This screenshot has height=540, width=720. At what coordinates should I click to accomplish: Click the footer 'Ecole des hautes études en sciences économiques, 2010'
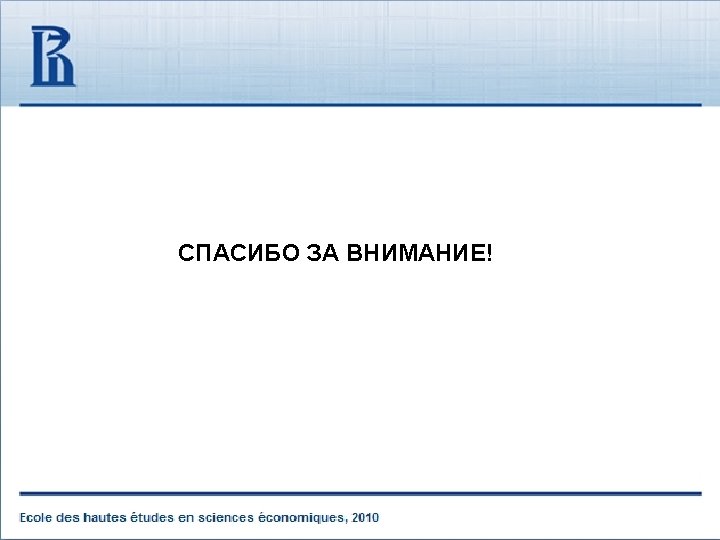(199, 518)
